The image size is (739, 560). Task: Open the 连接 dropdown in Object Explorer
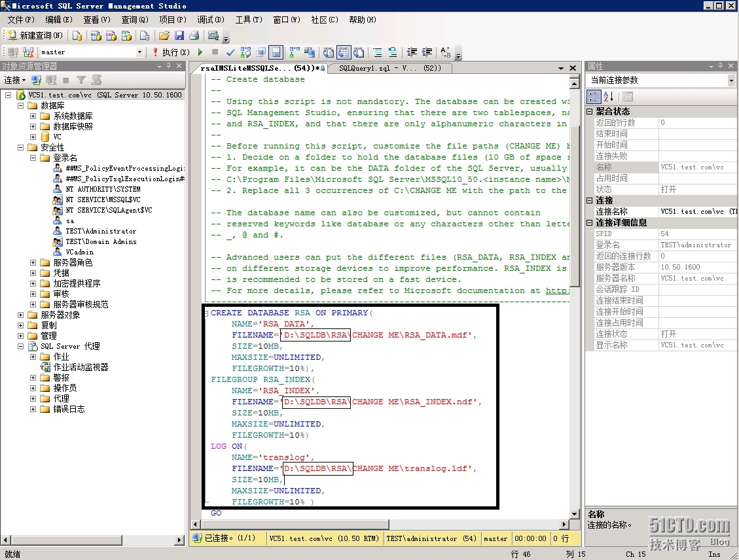point(14,80)
